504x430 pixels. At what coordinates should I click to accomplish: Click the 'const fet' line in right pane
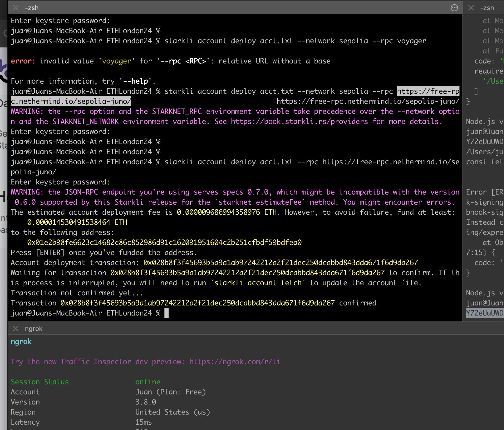pyautogui.click(x=485, y=162)
